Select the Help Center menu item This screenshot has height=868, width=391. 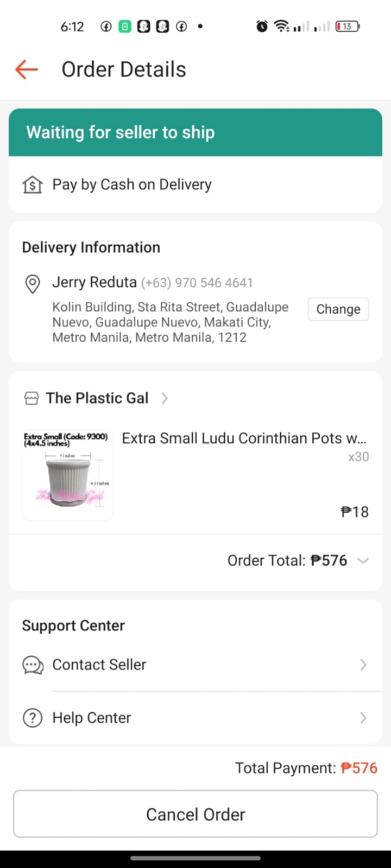tap(92, 718)
